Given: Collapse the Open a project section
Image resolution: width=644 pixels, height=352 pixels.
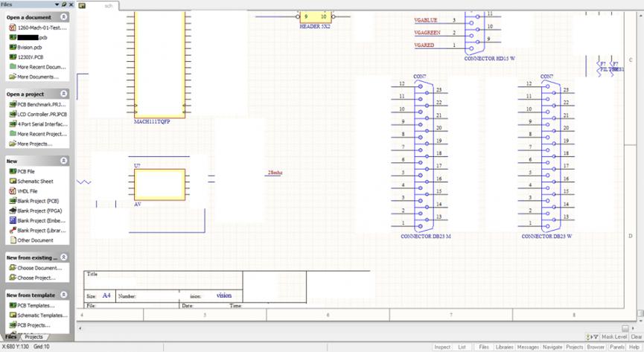Looking at the screenshot, I should [x=63, y=95].
